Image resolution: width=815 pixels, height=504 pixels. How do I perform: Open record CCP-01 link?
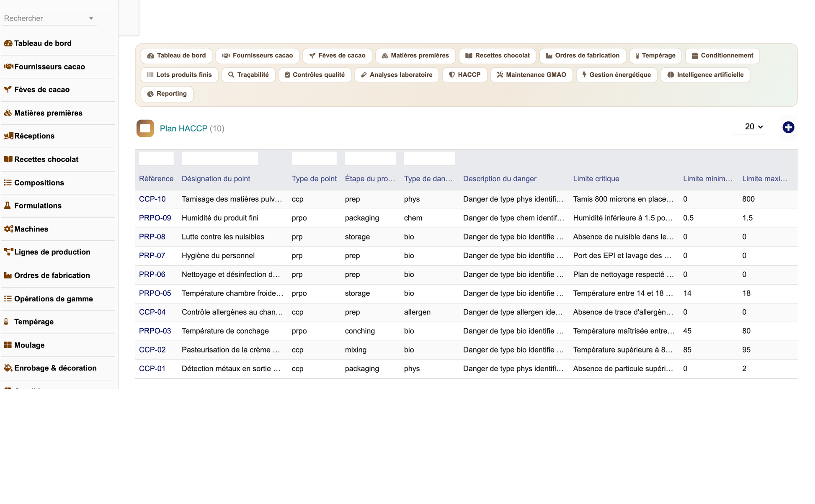152,369
